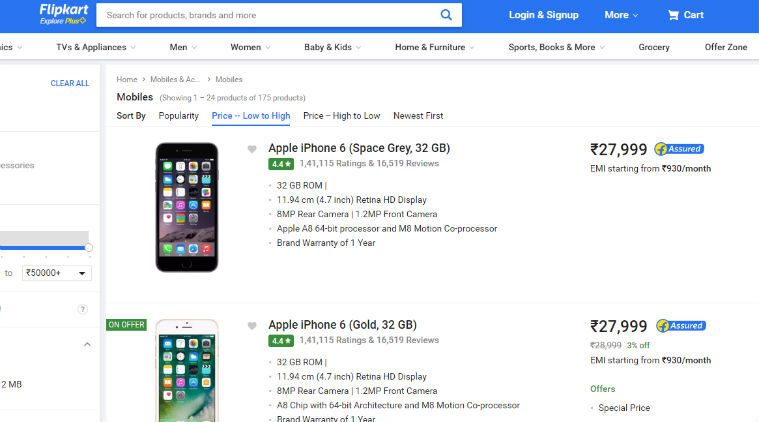Go to Mobiles & Ac... breadcrumb

coord(174,79)
